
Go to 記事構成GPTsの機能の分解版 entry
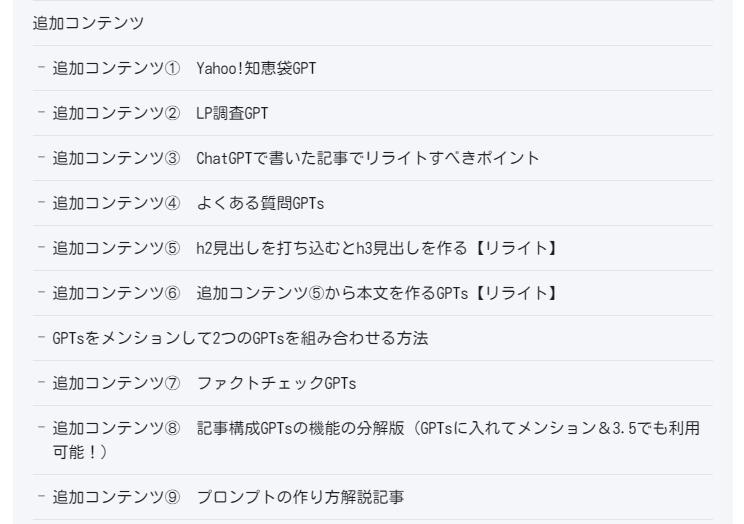click(x=300, y=429)
